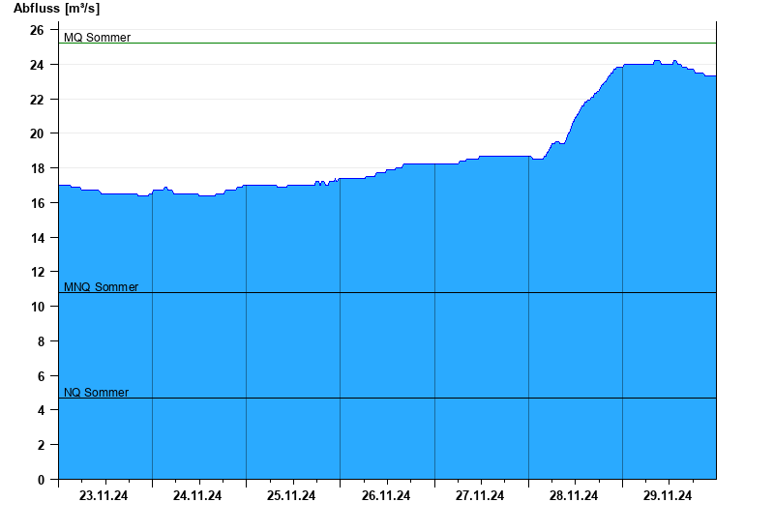This screenshot has width=774, height=532.
Task: Click y-axis value 8
Action: tap(41, 341)
